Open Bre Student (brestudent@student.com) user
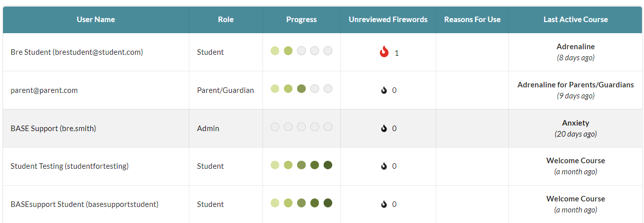This screenshot has width=644, height=223. tap(77, 52)
